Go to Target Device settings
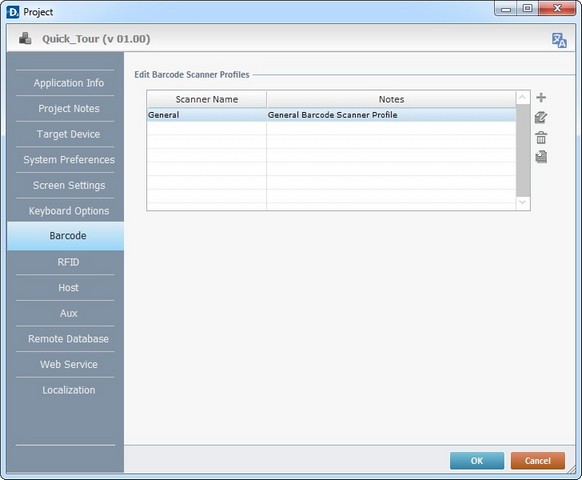 point(69,134)
